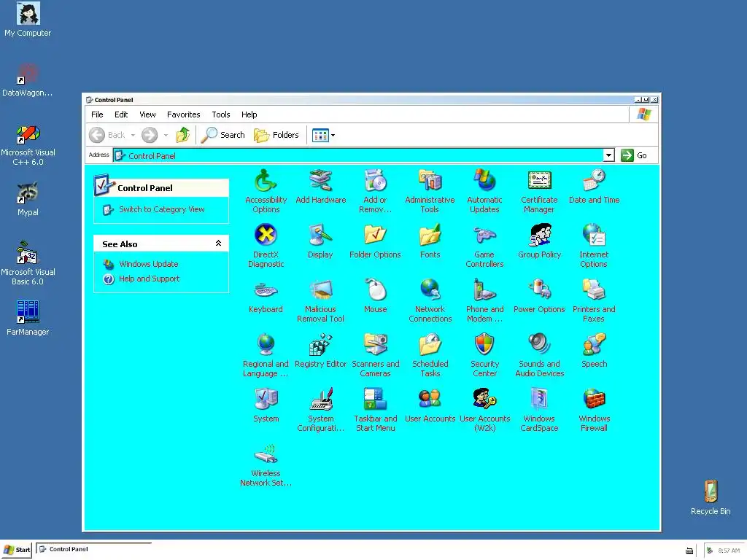Open Display settings icon
The height and width of the screenshot is (560, 747).
(320, 241)
